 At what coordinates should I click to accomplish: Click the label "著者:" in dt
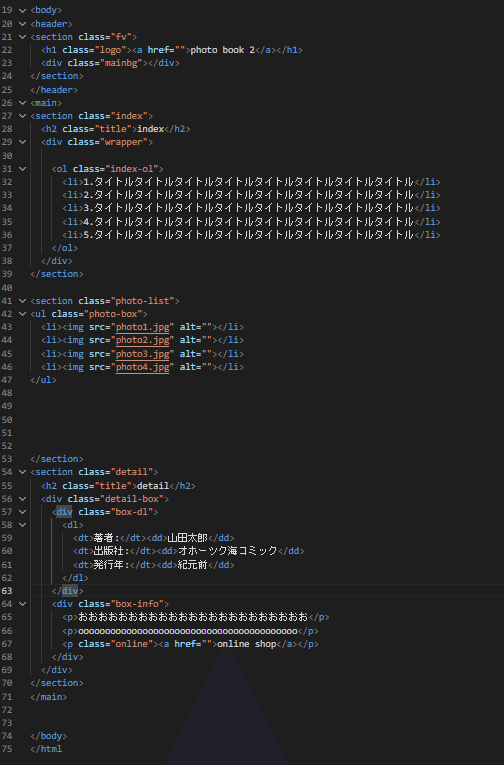[106, 538]
